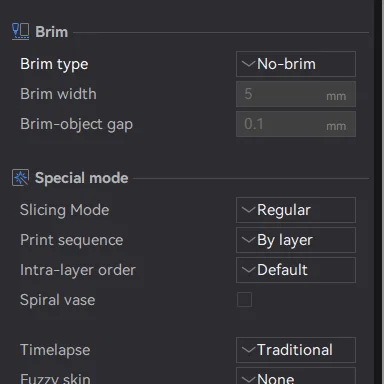Click the Brim-object gap input field
Screen dimensions: 384x384
point(296,124)
